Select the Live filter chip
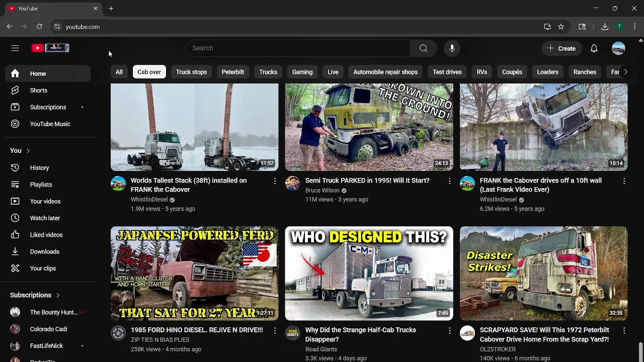This screenshot has height=362, width=644. tap(333, 72)
